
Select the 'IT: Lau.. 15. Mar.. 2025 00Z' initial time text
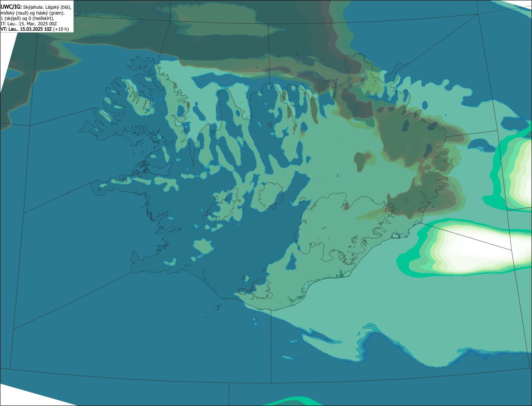pos(29,24)
